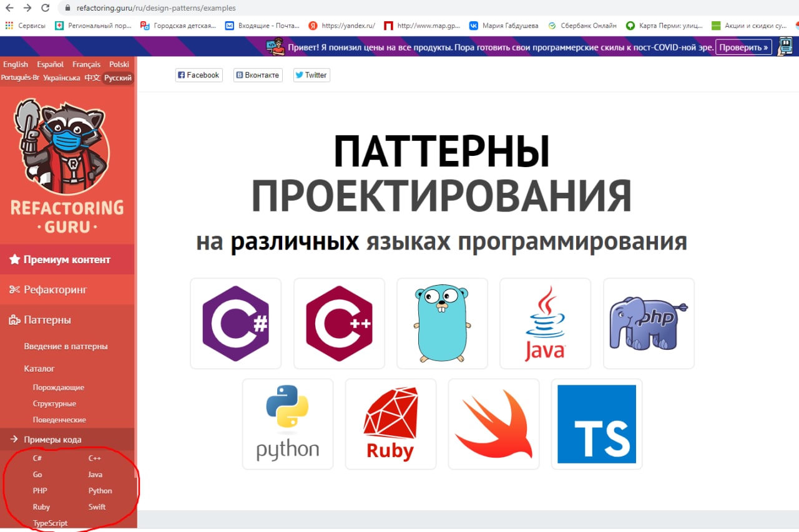The height and width of the screenshot is (532, 799).
Task: Open the TypeScript link in sidebar
Action: 50,523
